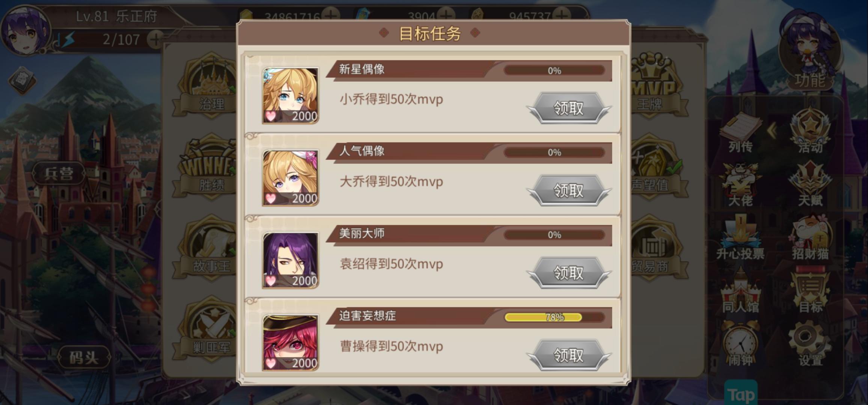
Task: Tap the 大佬 boss icon
Action: (740, 185)
